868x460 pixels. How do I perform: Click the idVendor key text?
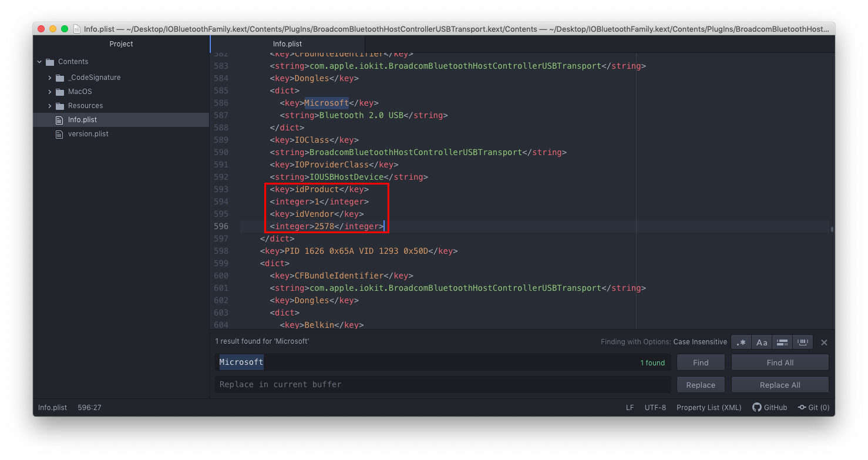click(314, 214)
